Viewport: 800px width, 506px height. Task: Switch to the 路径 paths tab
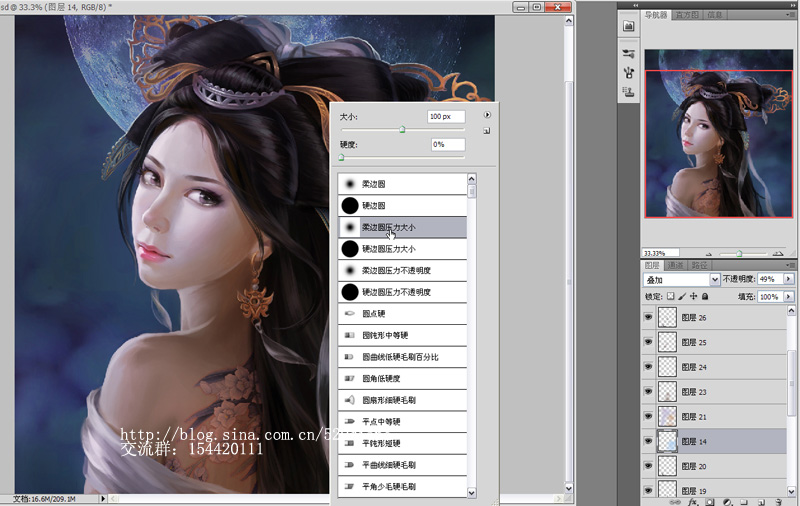[699, 265]
